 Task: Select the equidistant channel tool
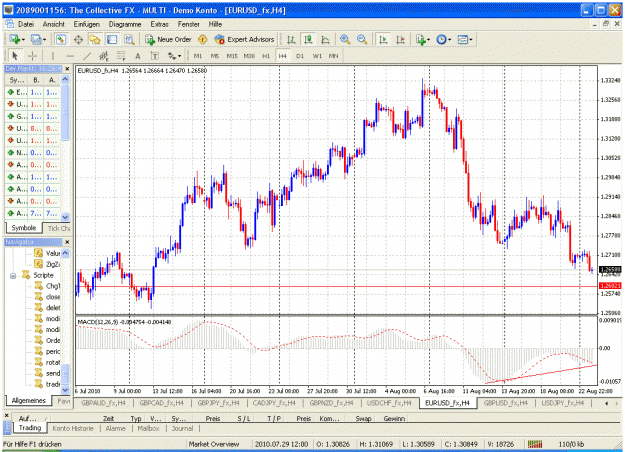(x=104, y=56)
